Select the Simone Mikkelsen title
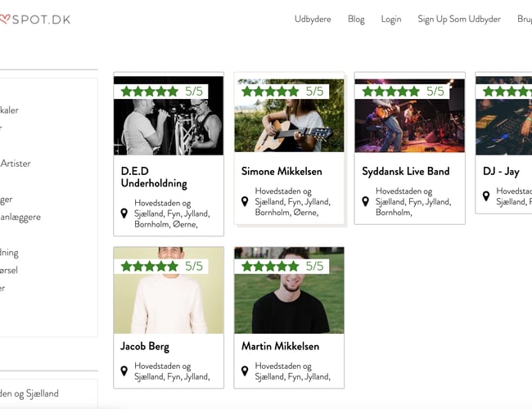Screen dimensions: 532x409 282,172
